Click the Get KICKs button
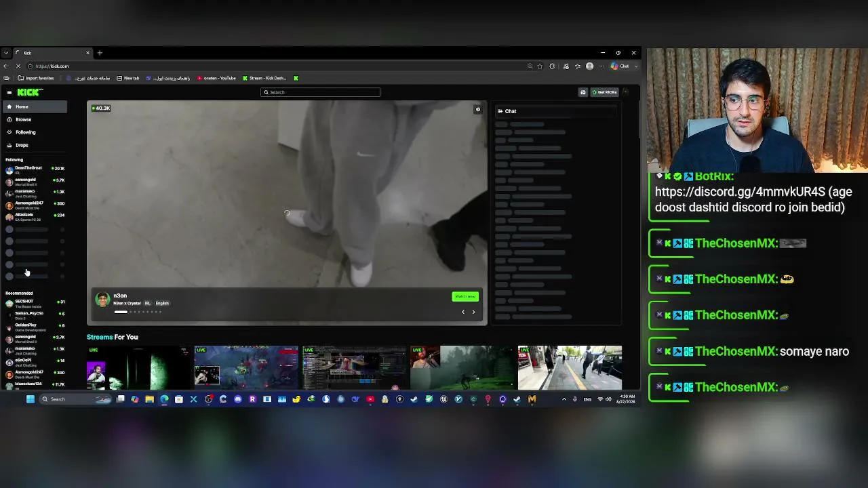The image size is (868, 488). 604,92
